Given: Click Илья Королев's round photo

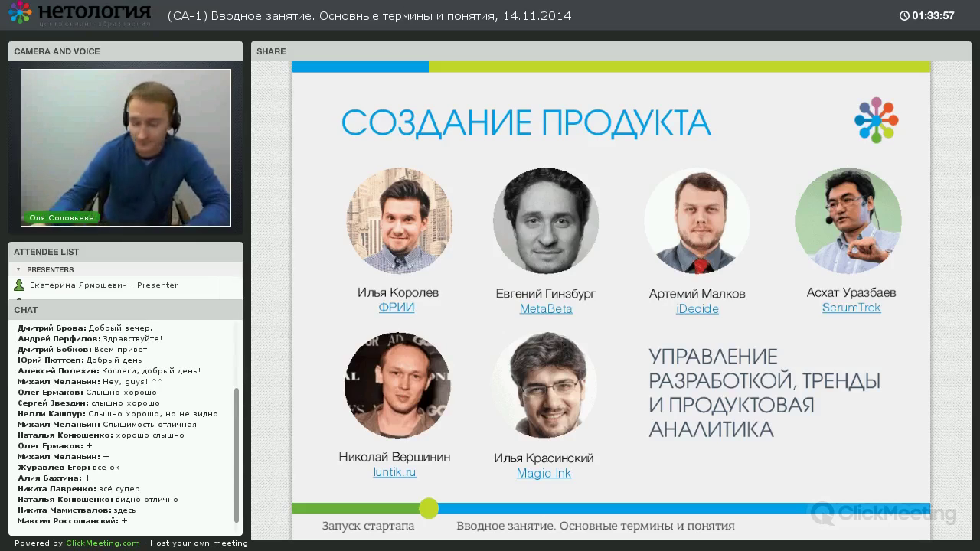Looking at the screenshot, I should pyautogui.click(x=399, y=220).
